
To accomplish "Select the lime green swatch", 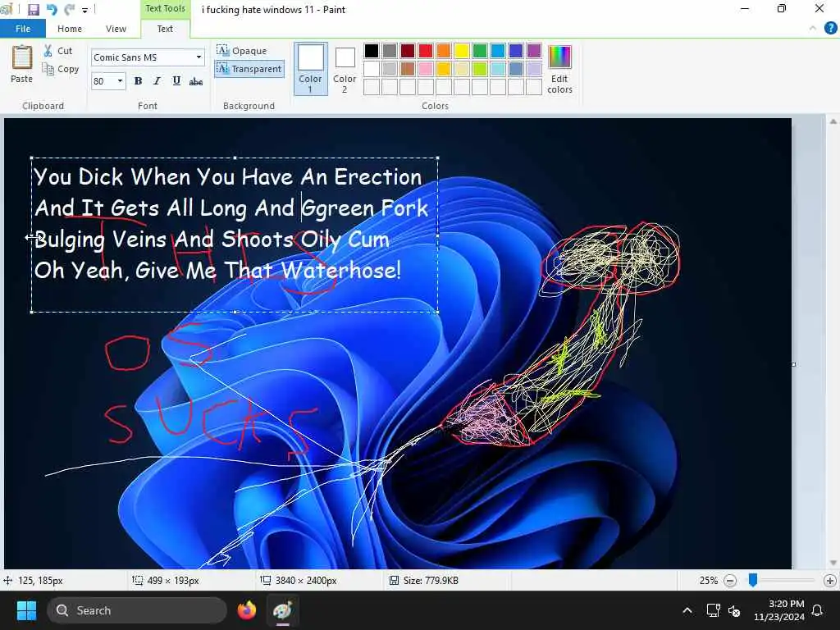I will pyautogui.click(x=479, y=69).
